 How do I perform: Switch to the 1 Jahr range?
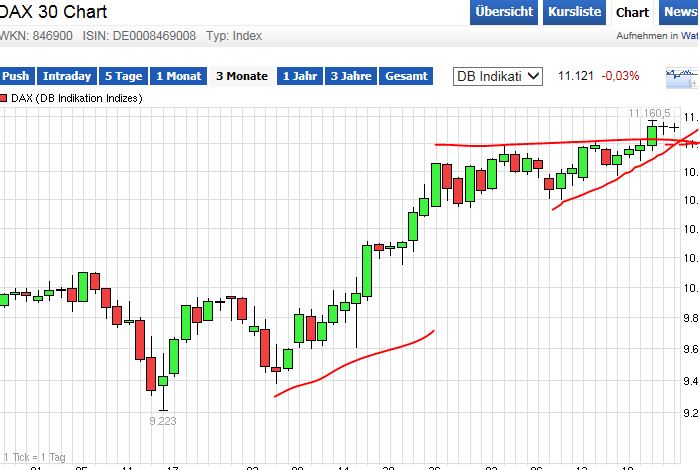pyautogui.click(x=300, y=76)
